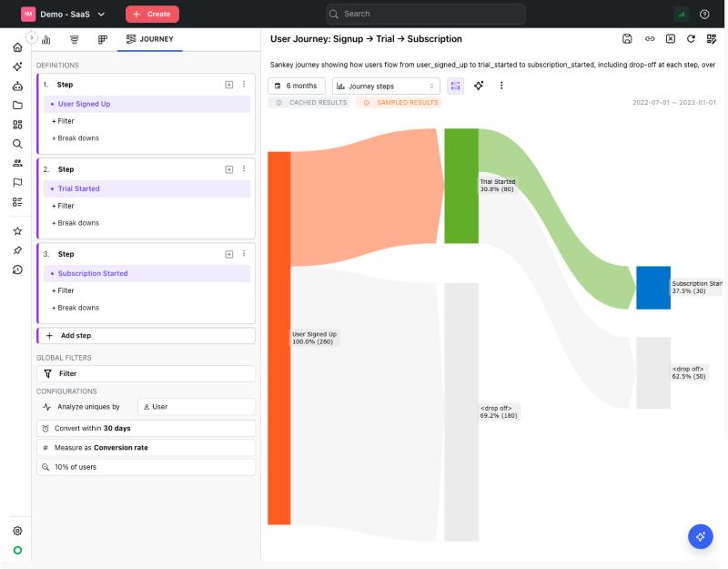Click the green chart icon in top bar
This screenshot has width=728, height=569.
[x=682, y=15]
